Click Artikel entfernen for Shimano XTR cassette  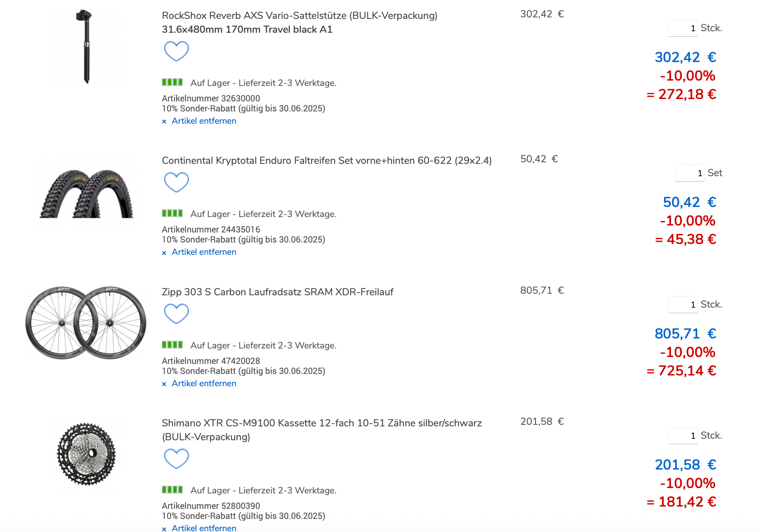204,528
